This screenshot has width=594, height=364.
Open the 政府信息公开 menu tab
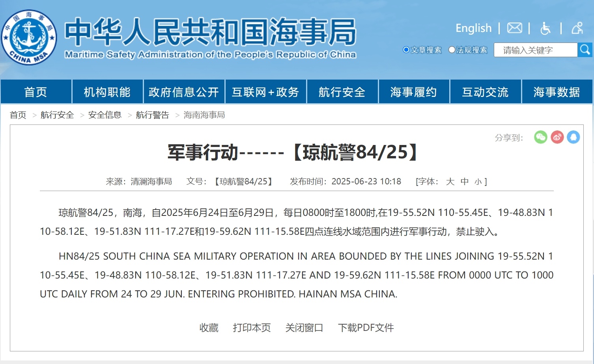[x=184, y=92]
